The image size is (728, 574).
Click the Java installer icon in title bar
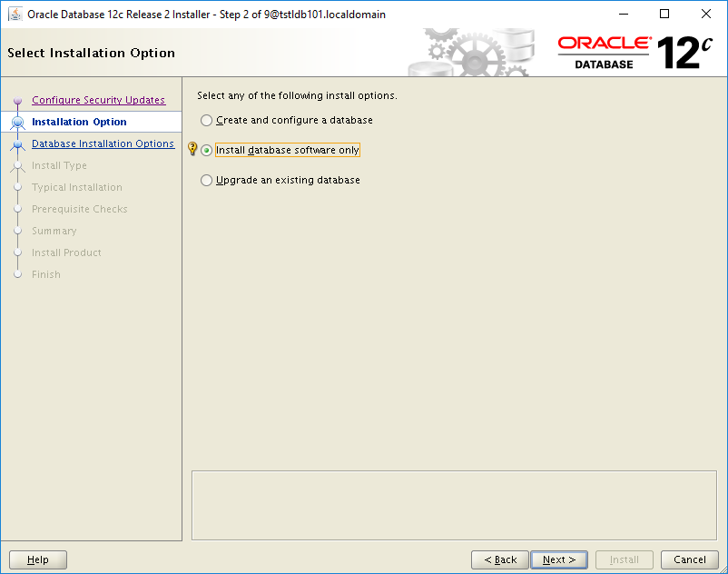(15, 14)
